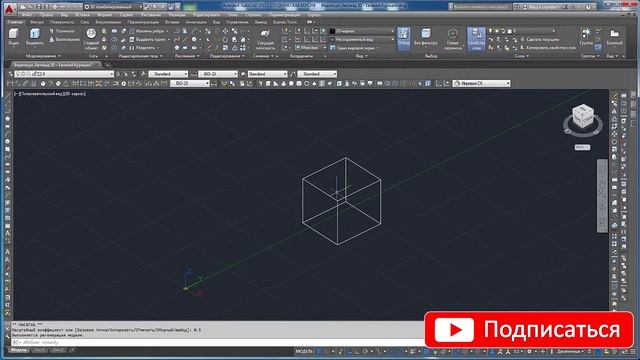Viewport: 640px width, 360px height.
Task: Open the 2D каркас visual style dropdown
Action: point(362,31)
